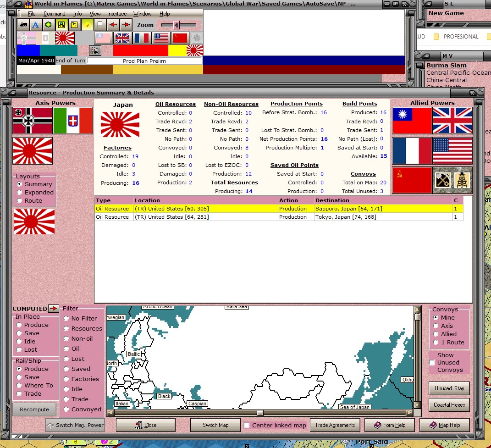Select the Union Jack flag in the main toolbar
The width and height of the screenshot is (491, 448).
point(122,38)
